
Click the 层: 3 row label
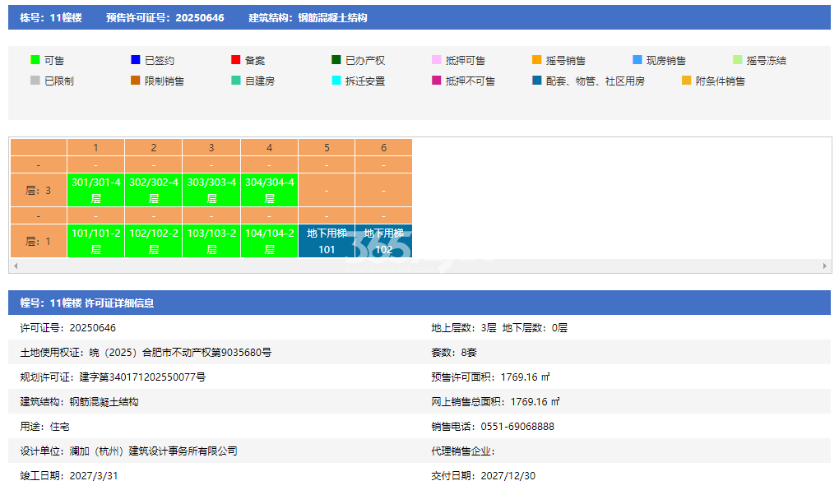point(39,190)
